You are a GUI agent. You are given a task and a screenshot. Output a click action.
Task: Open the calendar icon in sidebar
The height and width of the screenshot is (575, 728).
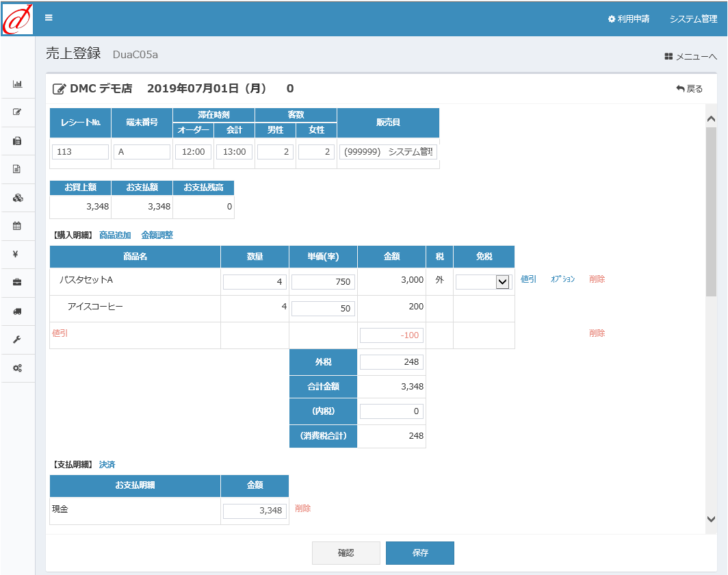coord(17,226)
